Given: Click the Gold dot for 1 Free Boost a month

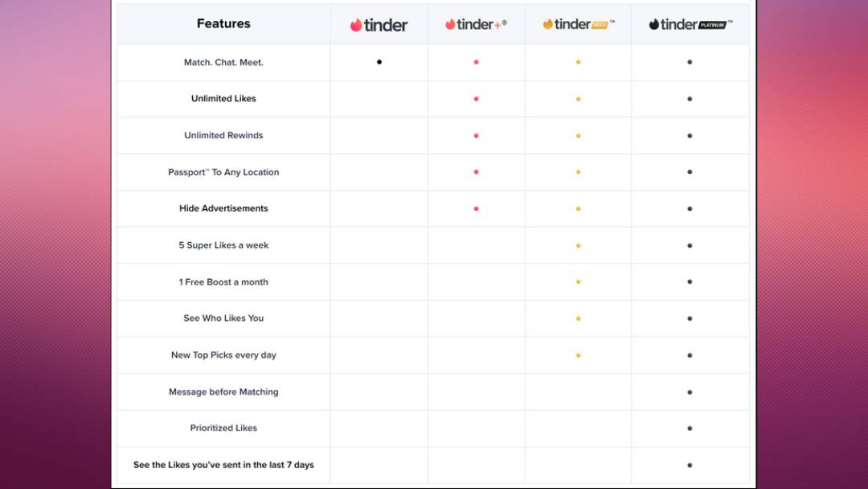Looking at the screenshot, I should [x=578, y=282].
